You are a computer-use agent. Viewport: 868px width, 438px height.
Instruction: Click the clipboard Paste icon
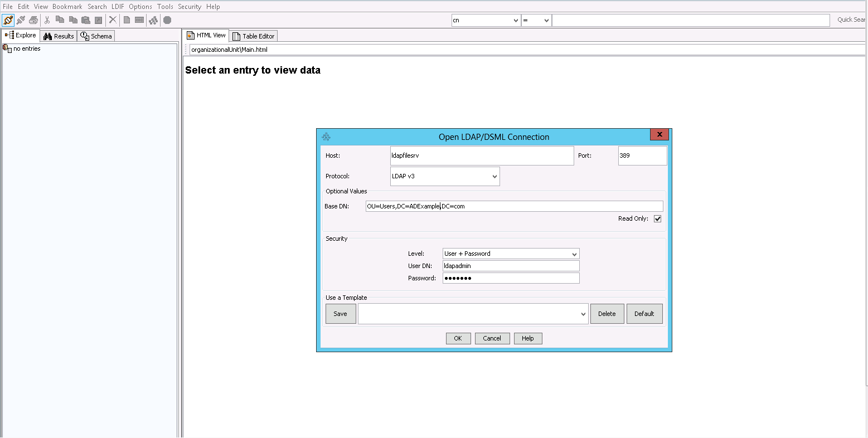coord(85,20)
